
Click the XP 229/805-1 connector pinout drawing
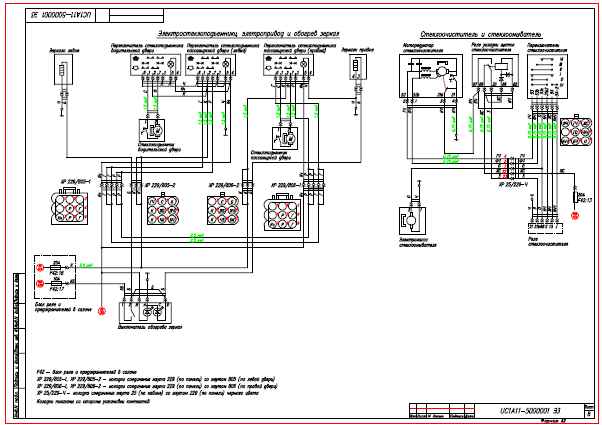69,206
